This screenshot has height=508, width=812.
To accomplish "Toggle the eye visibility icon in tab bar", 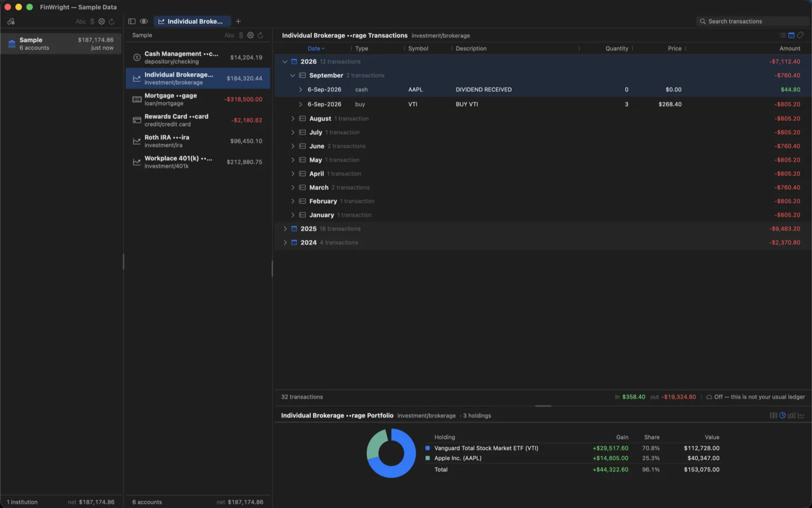I will [x=144, y=21].
